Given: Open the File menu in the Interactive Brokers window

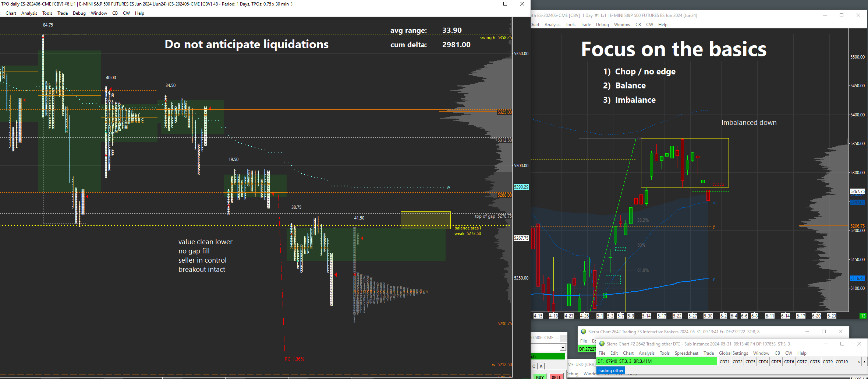Looking at the screenshot, I should (x=584, y=341).
